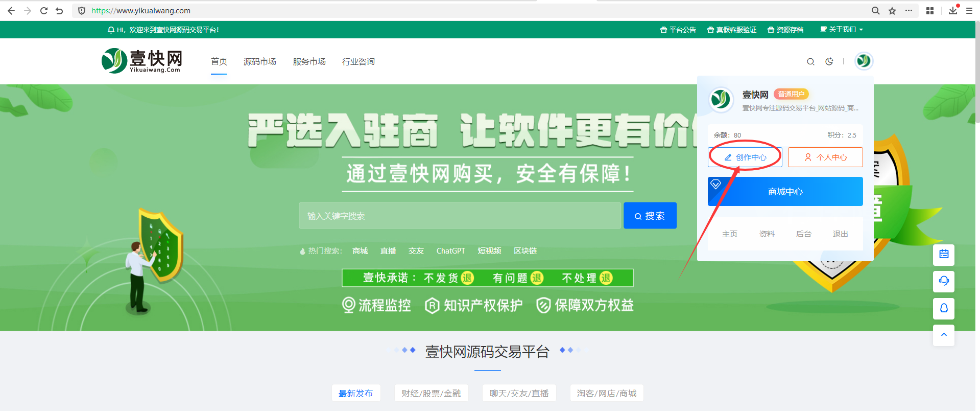Select hot search tag 短视频
Viewport: 980px width, 411px height.
(x=489, y=251)
